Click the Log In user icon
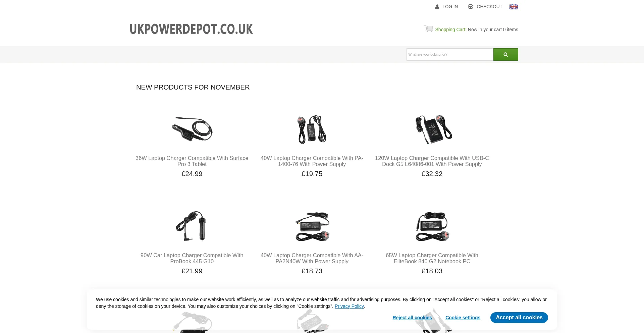This screenshot has width=644, height=333. tap(437, 7)
